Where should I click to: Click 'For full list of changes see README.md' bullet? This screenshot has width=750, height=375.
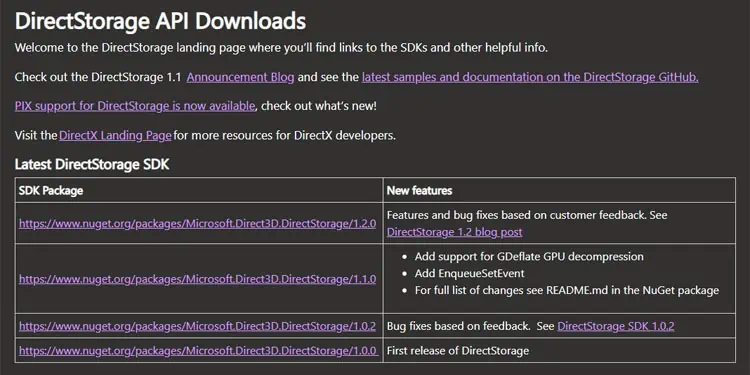[x=567, y=290]
